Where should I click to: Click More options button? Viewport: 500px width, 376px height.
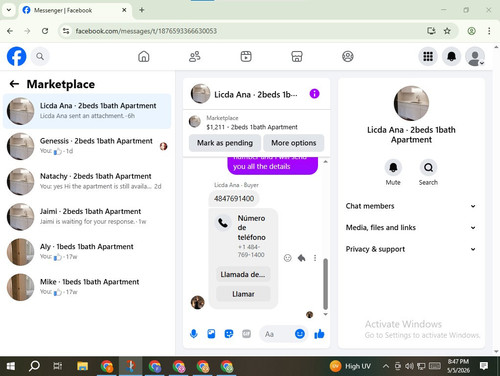coord(294,143)
